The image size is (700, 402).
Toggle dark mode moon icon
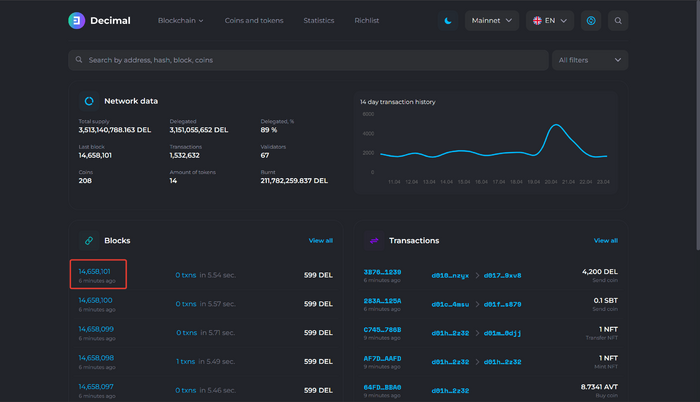(x=448, y=21)
